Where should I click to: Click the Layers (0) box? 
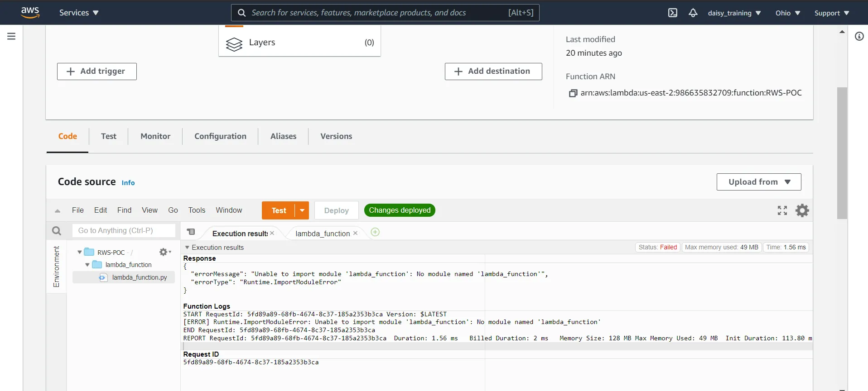(x=299, y=43)
